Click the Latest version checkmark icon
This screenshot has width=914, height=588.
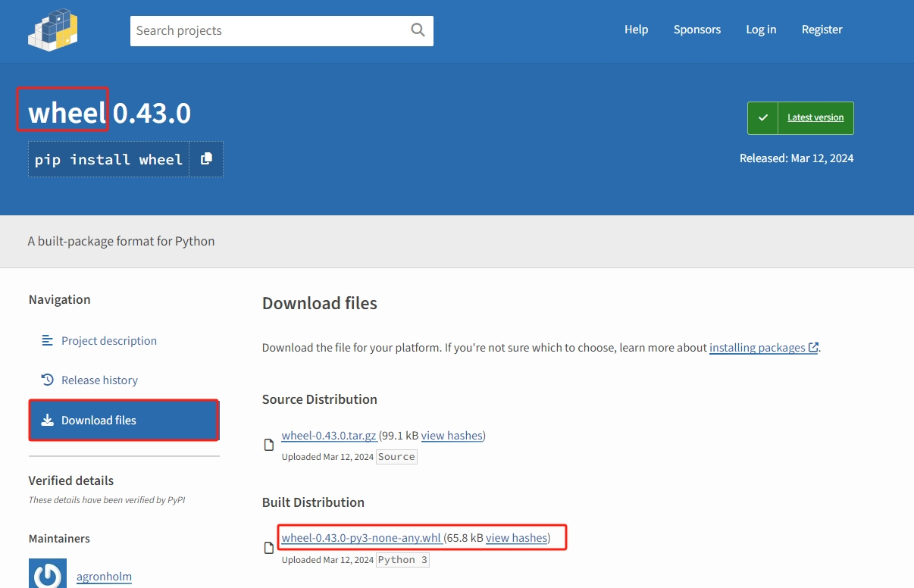[x=763, y=118]
